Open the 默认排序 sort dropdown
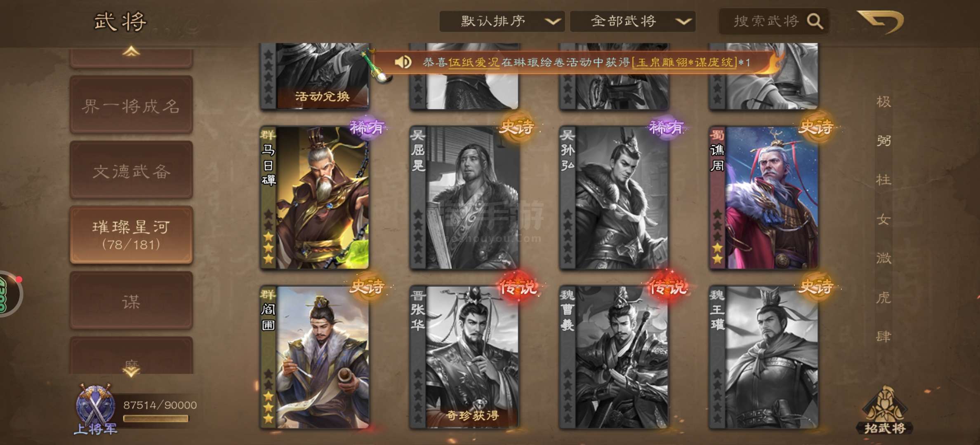 coord(502,21)
